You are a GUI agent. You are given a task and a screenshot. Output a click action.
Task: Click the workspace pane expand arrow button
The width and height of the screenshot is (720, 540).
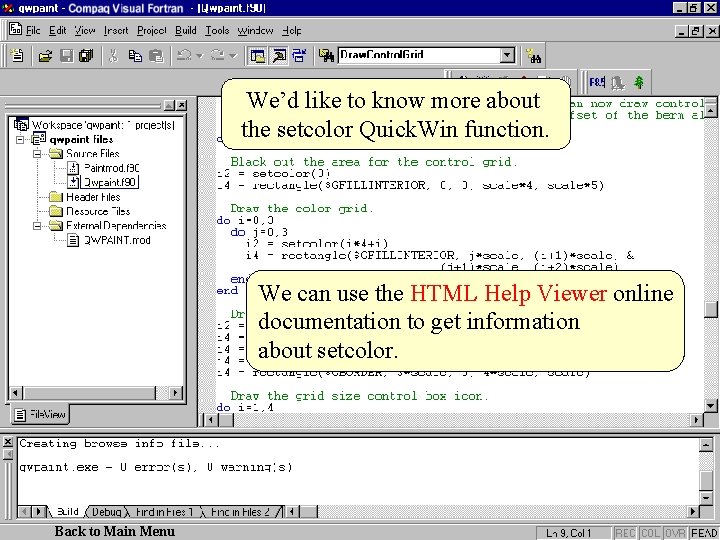pos(169,105)
